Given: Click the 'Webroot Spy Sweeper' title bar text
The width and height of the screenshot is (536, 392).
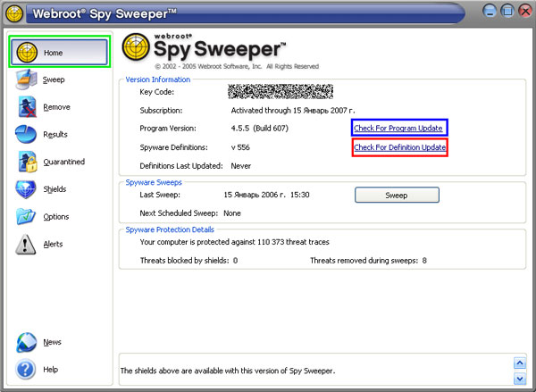Looking at the screenshot, I should (x=105, y=14).
